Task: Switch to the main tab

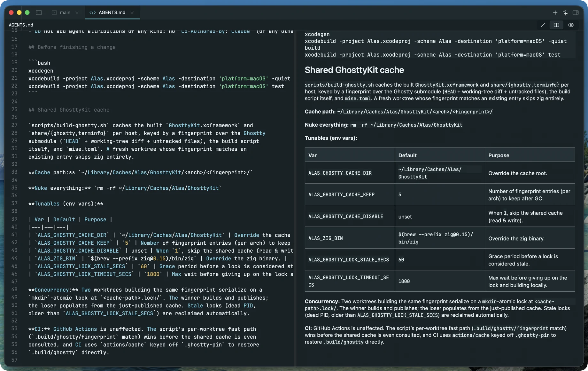Action: click(x=65, y=12)
